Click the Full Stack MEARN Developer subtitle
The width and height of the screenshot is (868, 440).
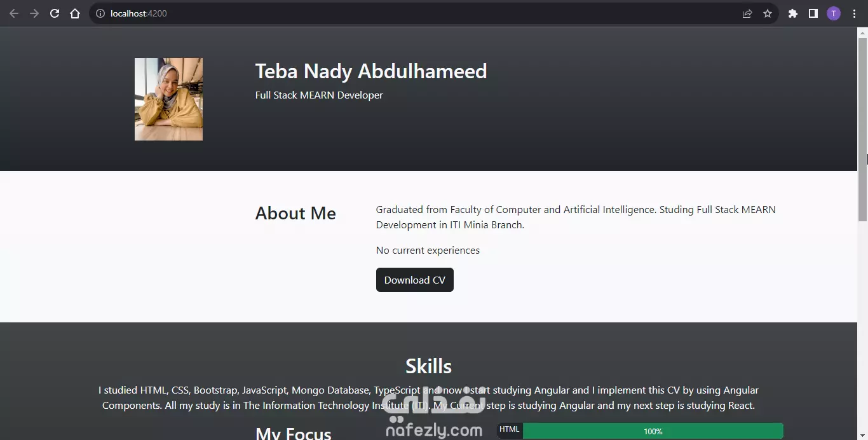pos(319,95)
